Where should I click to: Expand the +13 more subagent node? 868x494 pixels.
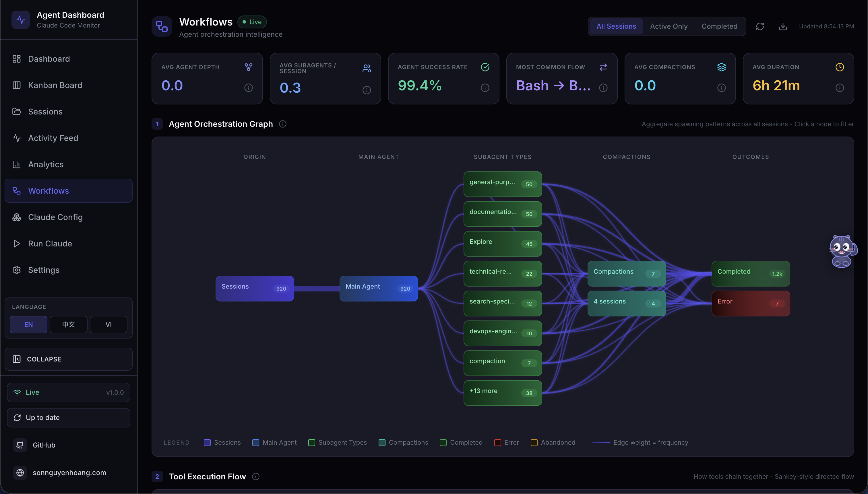click(x=503, y=393)
